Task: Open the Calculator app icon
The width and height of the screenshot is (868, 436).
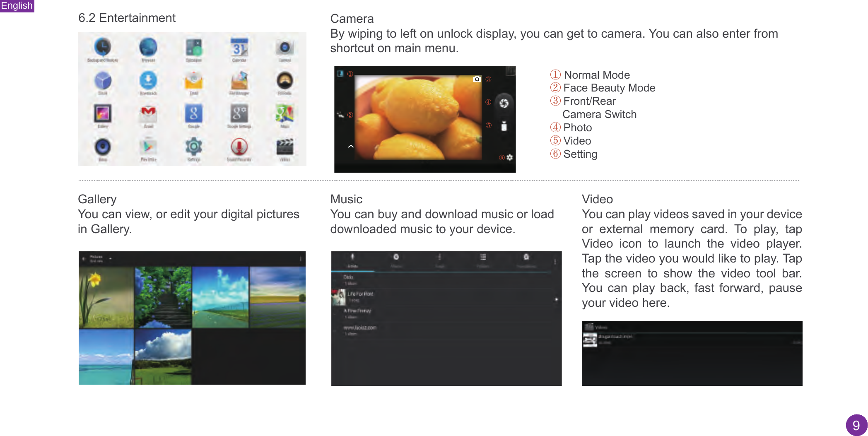Action: click(194, 48)
